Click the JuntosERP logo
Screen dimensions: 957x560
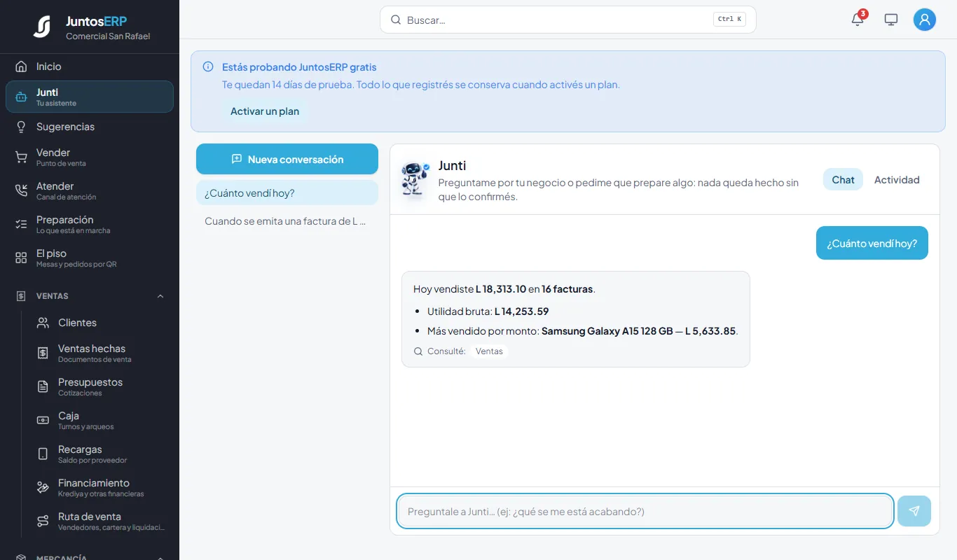(x=42, y=27)
